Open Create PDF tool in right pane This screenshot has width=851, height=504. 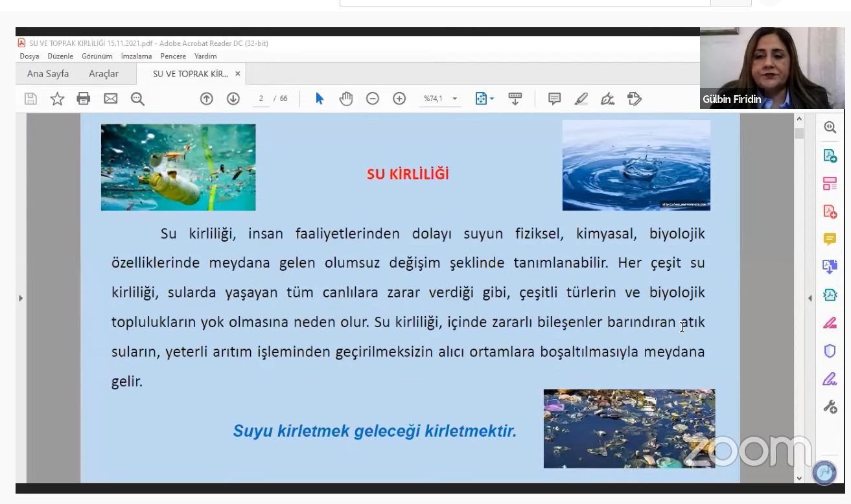pos(830,211)
